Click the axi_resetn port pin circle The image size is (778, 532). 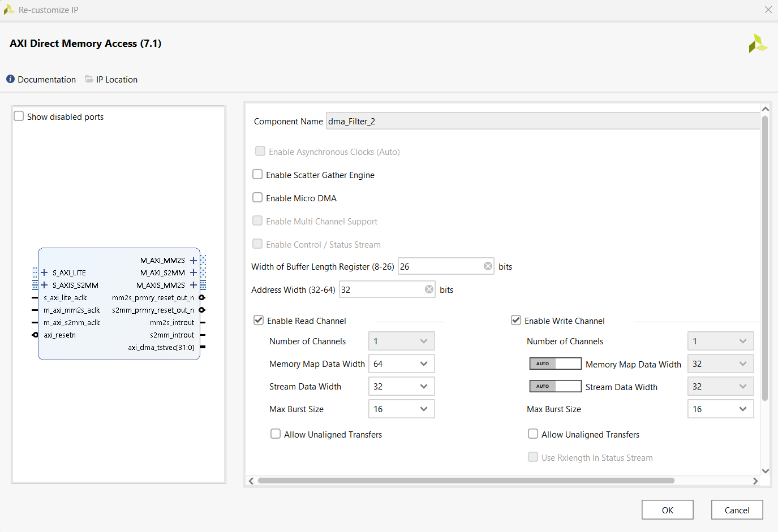(x=35, y=335)
